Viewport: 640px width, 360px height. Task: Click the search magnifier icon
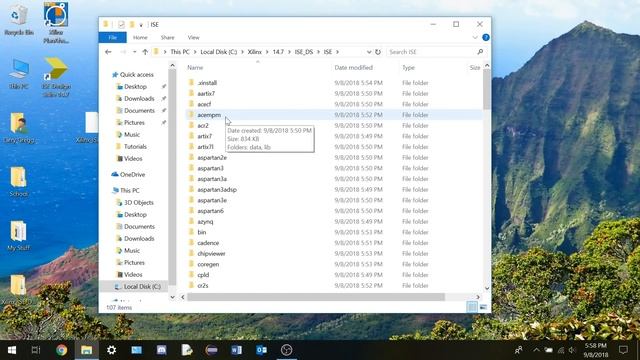[480, 52]
